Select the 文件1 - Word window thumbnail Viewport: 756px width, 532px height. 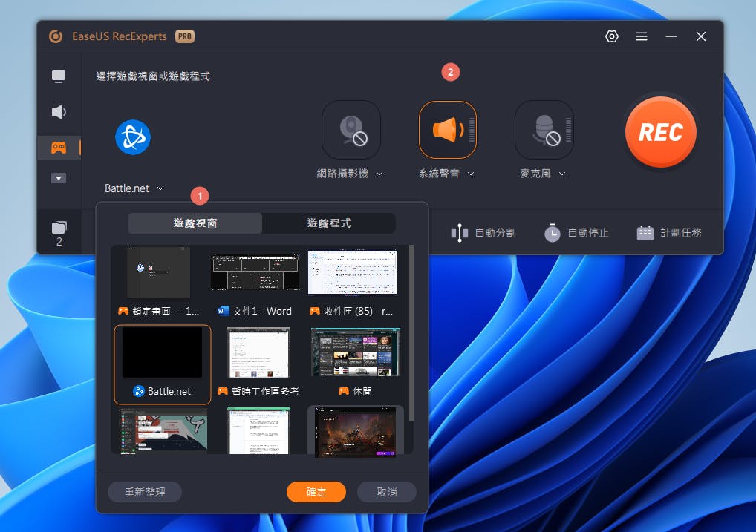[x=255, y=272]
